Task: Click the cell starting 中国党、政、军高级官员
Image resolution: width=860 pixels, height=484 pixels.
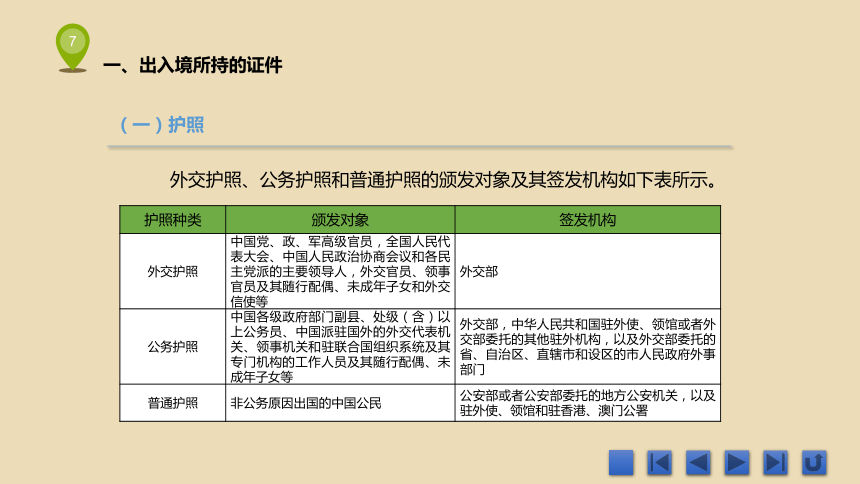Action: click(340, 271)
